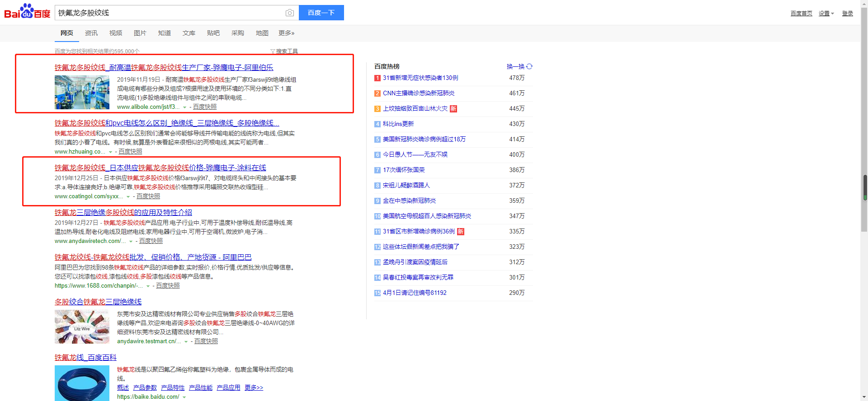Open result 铁氟龙三层绝缘多股绞线的应用及特性介绍
Screen dimensions: 868x401
point(123,212)
